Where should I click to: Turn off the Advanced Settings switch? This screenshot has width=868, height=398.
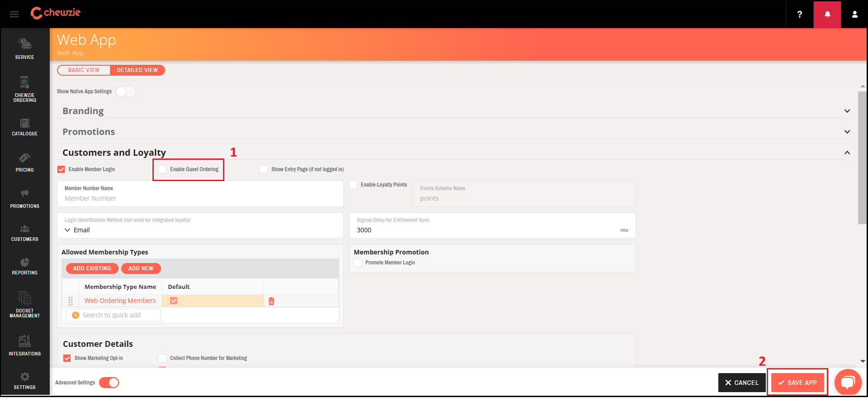[x=109, y=383]
